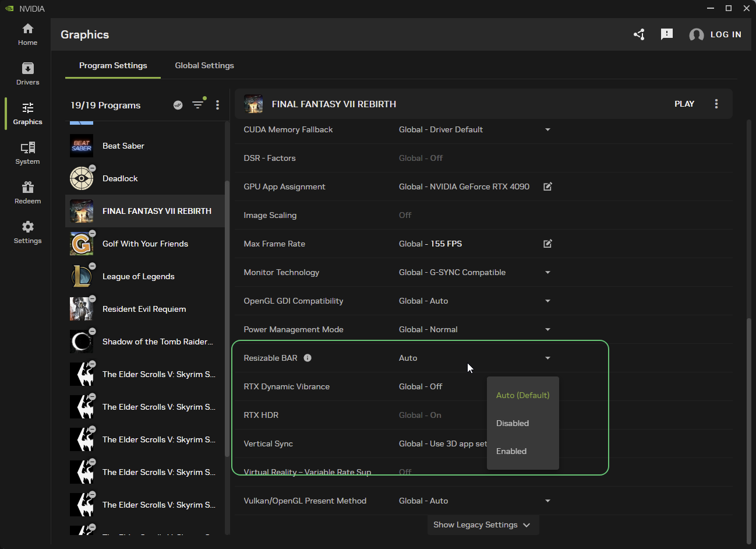Choose Auto (Default) for Resizable BAR

coord(523,395)
